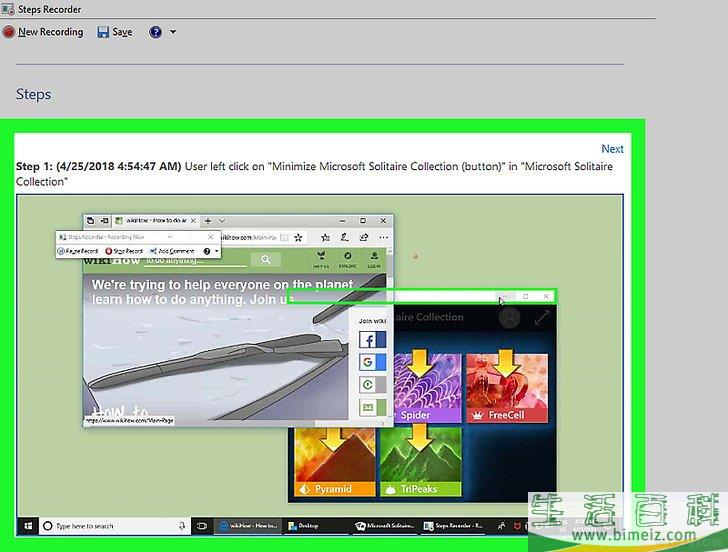Click FreeCell tile in the recorded Solitaire window
This screenshot has width=728, height=552.
(x=507, y=388)
